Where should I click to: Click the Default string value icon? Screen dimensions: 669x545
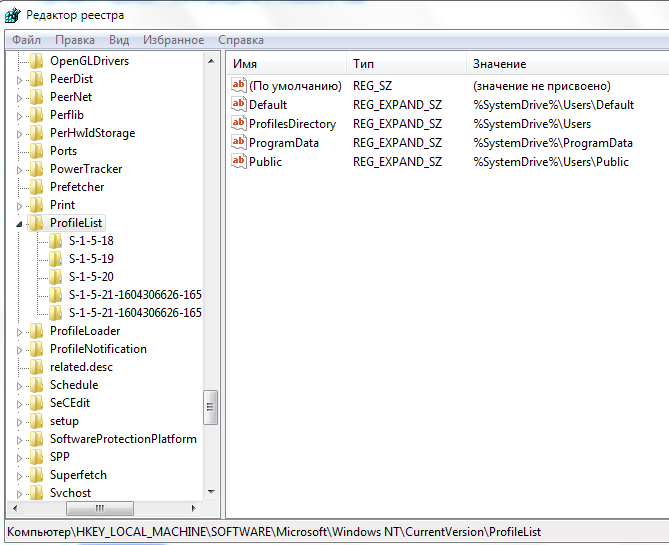239,104
